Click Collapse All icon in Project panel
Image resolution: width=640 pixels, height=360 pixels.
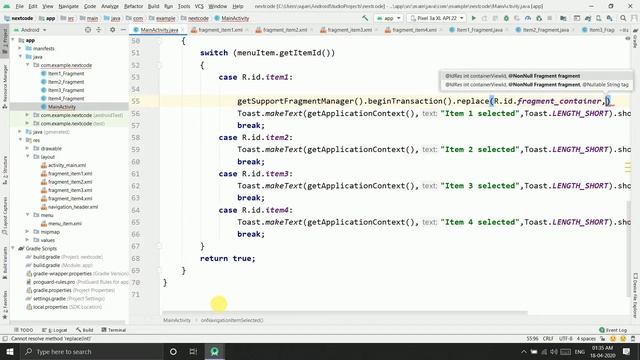point(99,30)
